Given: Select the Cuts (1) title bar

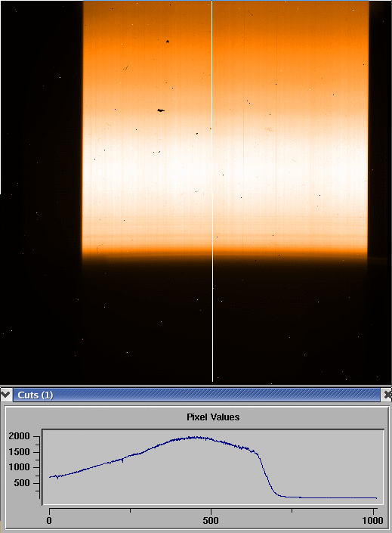Looking at the screenshot, I should coord(196,395).
